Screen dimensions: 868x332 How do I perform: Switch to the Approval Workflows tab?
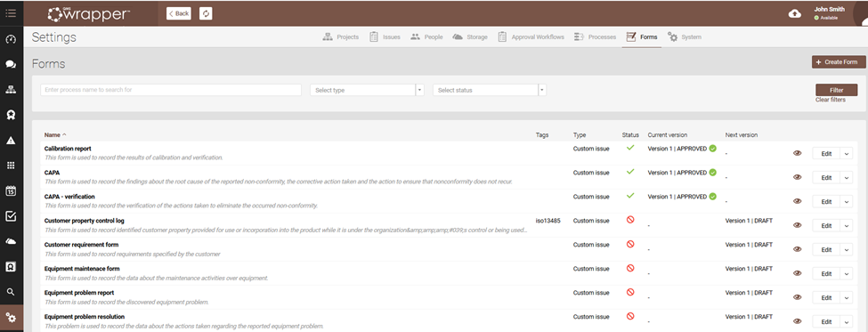tap(531, 37)
